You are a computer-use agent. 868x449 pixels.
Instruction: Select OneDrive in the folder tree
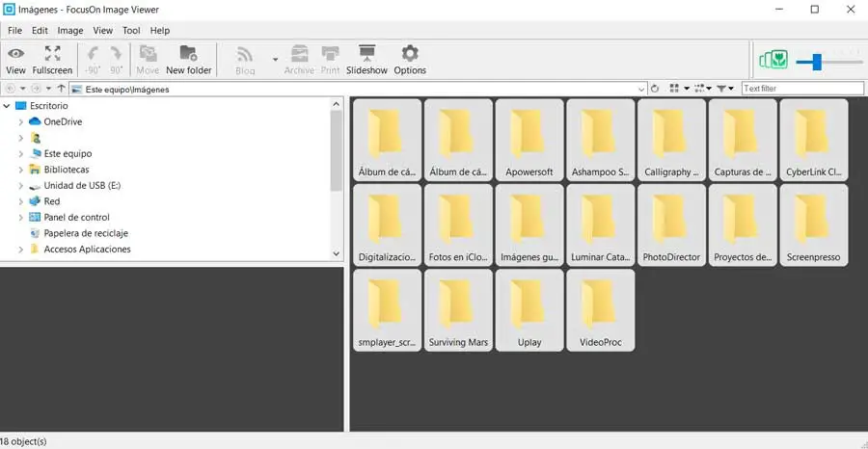tap(63, 121)
